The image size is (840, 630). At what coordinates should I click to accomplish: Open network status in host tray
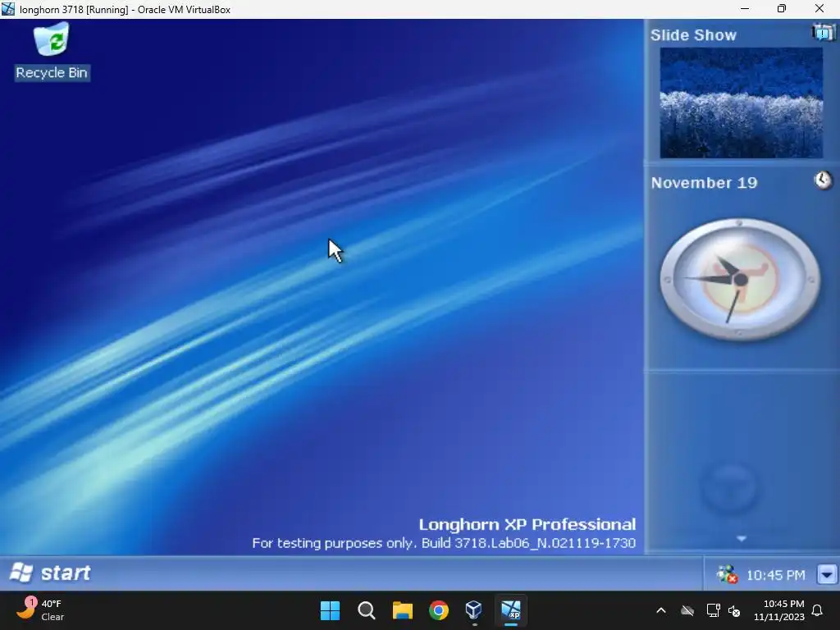click(x=713, y=610)
